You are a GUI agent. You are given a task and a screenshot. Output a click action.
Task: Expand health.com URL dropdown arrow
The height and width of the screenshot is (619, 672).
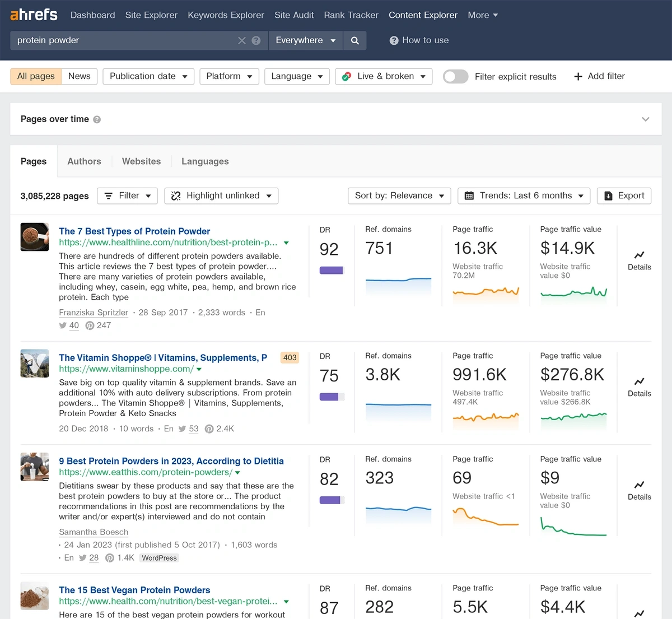pyautogui.click(x=286, y=602)
